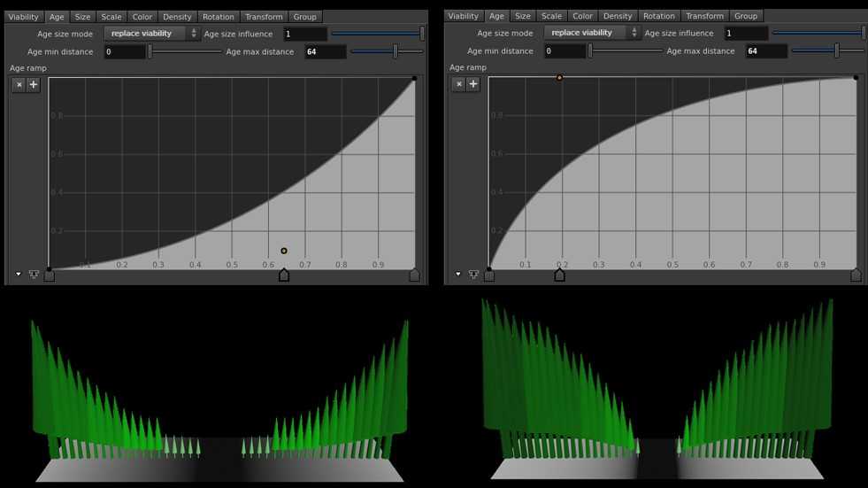Switch to Transform tab in left panel
This screenshot has height=488, width=868.
[264, 17]
